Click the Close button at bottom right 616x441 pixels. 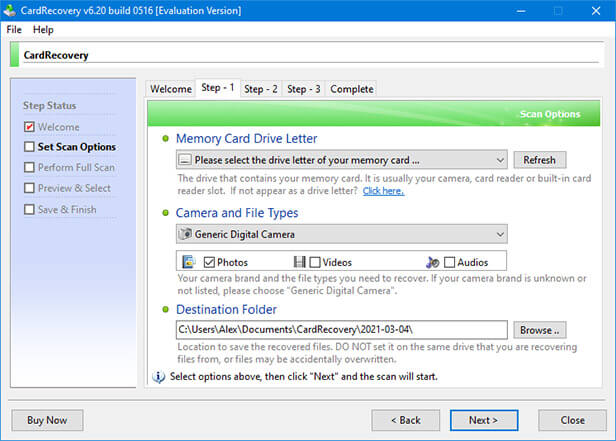(x=572, y=420)
